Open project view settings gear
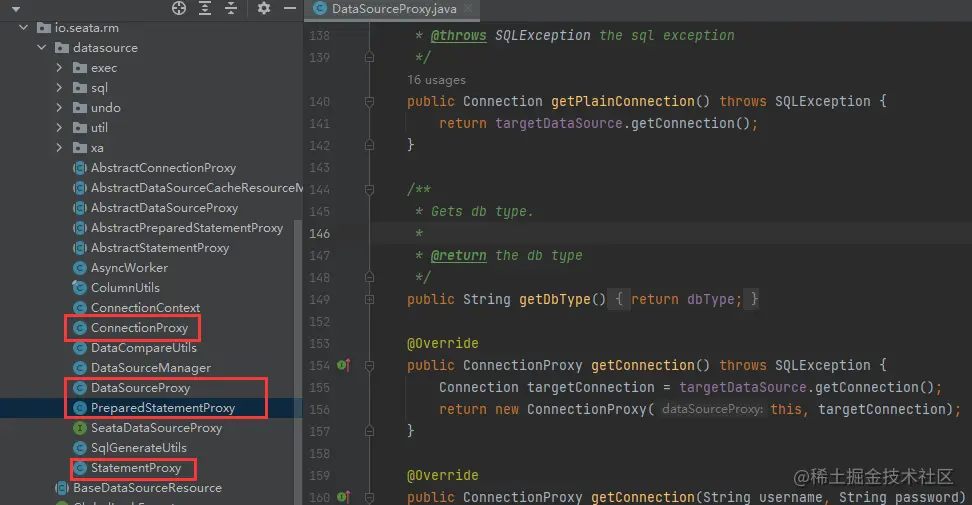This screenshot has height=505, width=972. pos(263,8)
